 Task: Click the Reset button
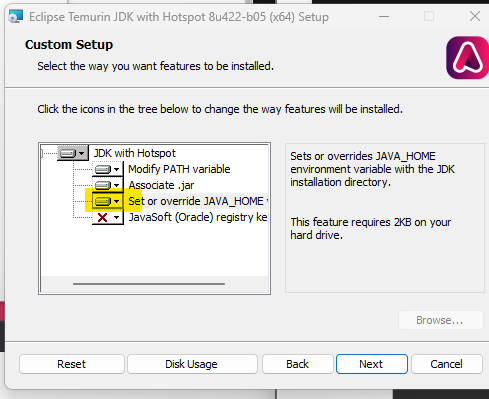[x=72, y=364]
